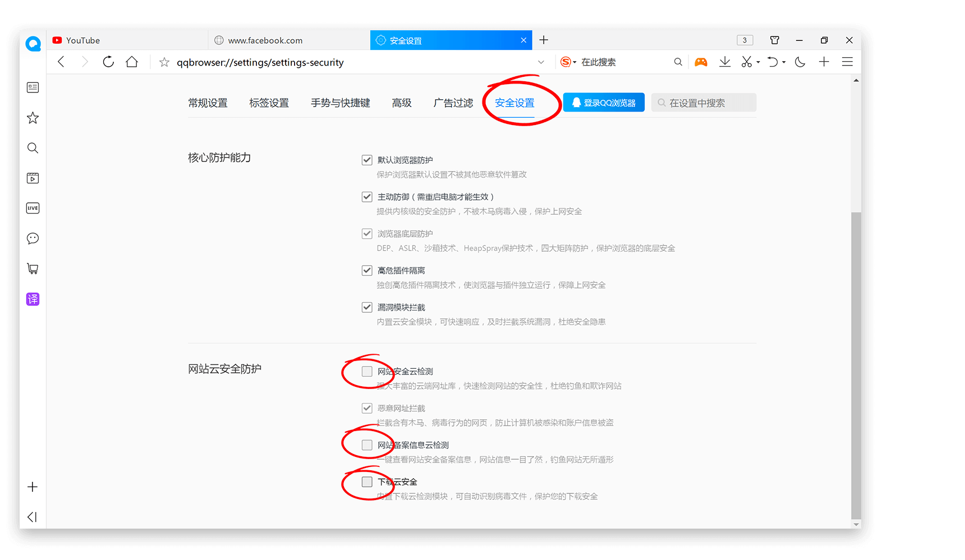Disable 默认浏览器防护 protection
The width and height of the screenshot is (965, 560).
click(367, 160)
